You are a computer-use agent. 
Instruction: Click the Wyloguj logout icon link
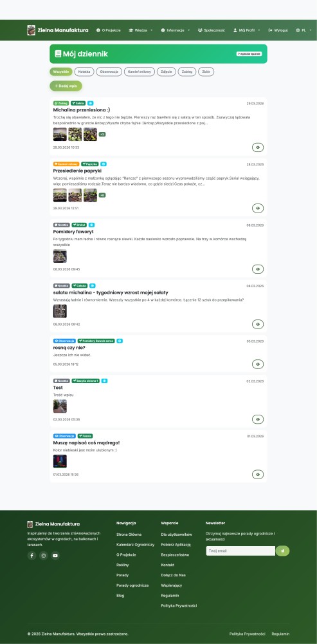[278, 30]
